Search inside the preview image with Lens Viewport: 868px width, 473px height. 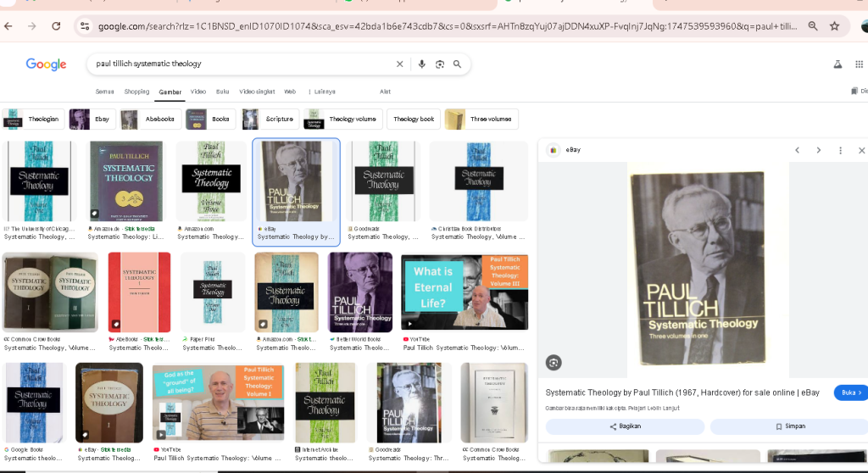click(x=554, y=363)
